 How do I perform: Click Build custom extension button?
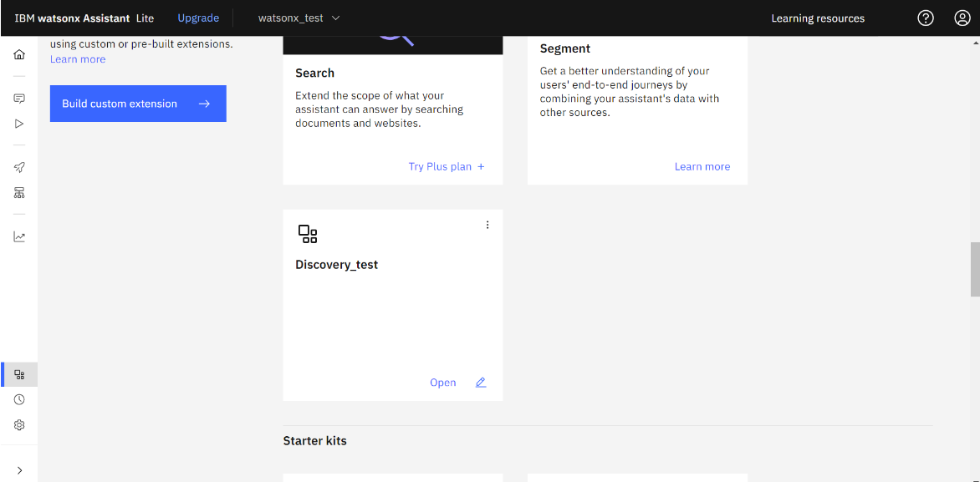[138, 104]
